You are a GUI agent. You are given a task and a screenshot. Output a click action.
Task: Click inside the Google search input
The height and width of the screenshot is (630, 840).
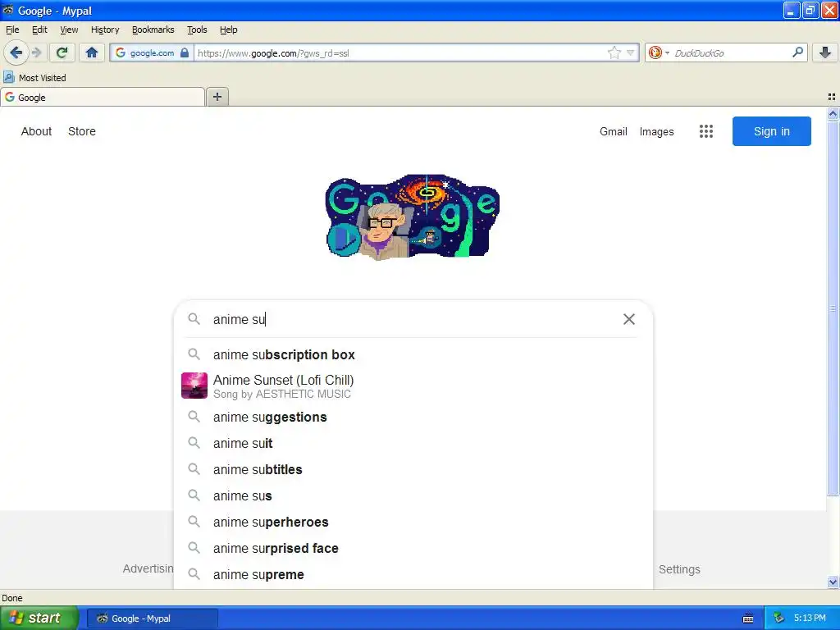point(413,319)
